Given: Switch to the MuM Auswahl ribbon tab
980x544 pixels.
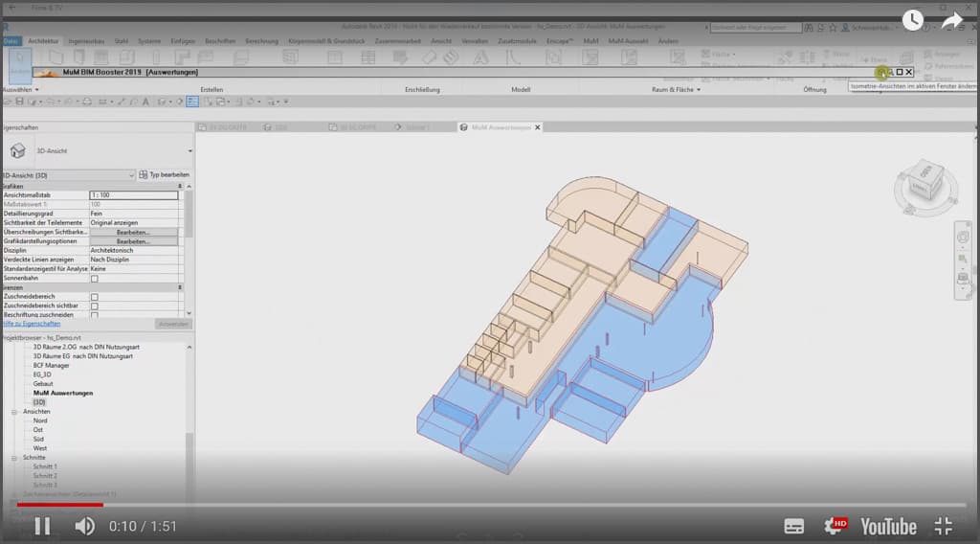Looking at the screenshot, I should [628, 41].
